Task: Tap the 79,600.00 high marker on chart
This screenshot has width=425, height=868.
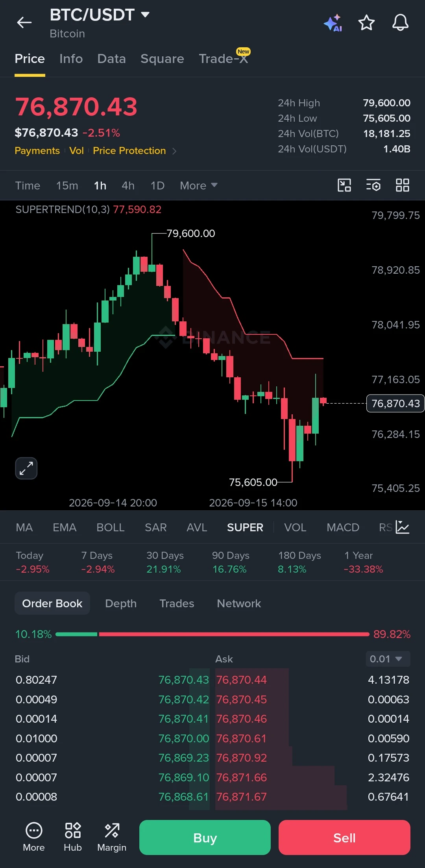Action: pyautogui.click(x=191, y=234)
